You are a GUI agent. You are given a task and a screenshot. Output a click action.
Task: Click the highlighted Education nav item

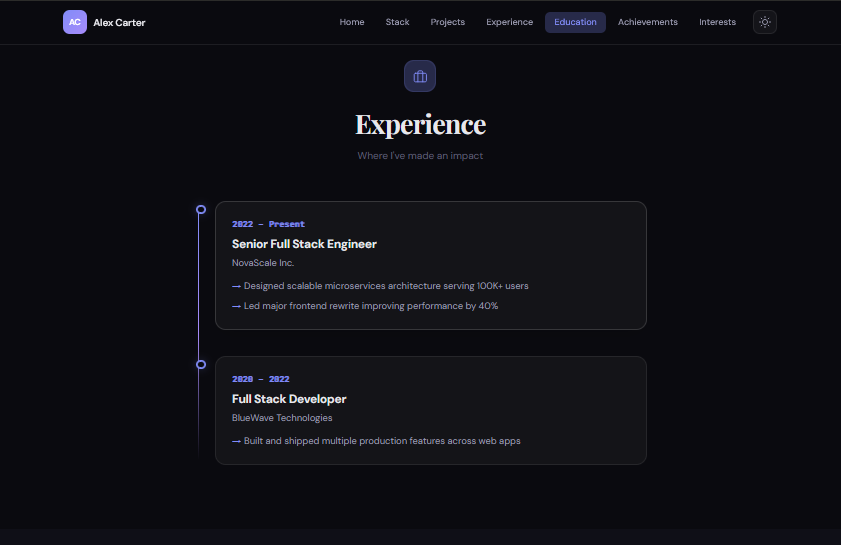(x=575, y=22)
